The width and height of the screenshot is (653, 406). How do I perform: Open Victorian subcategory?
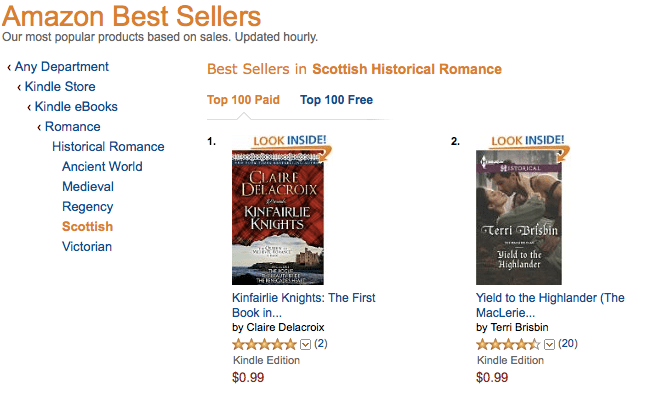click(87, 247)
